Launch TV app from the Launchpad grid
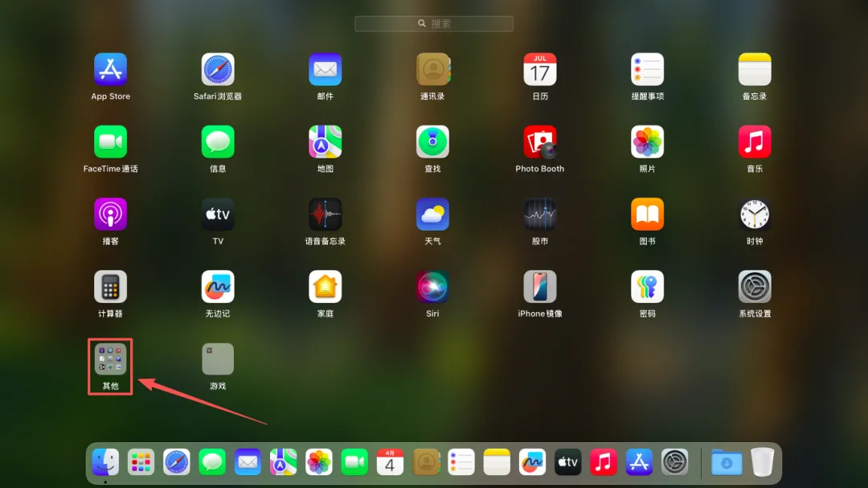The height and width of the screenshot is (488, 868). pos(218,215)
